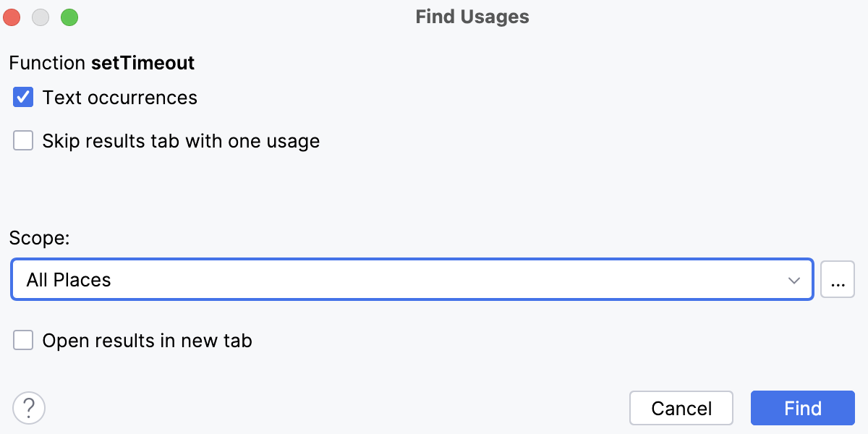The height and width of the screenshot is (434, 868).
Task: Dismiss the dialog with the Cancel button
Action: 681,407
